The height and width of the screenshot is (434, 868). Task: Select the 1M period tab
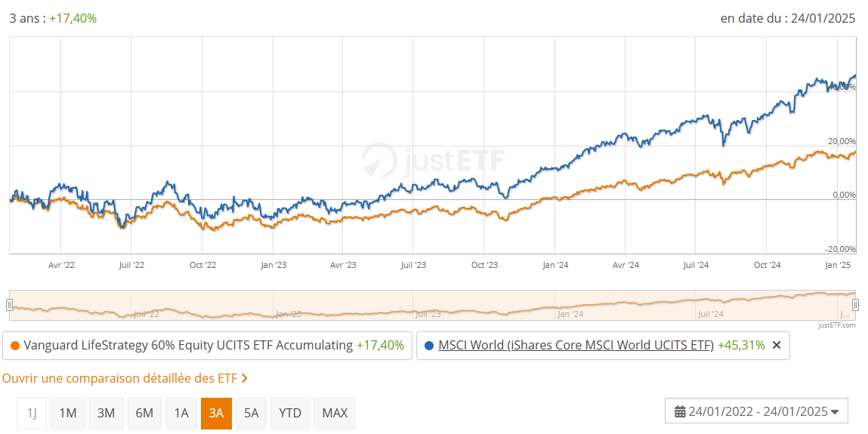(67, 413)
